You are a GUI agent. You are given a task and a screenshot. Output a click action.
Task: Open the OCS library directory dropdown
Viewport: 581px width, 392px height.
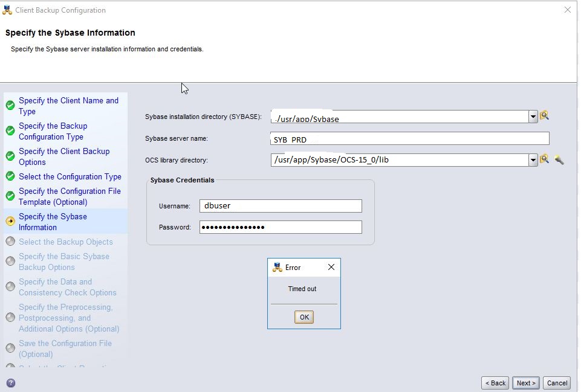click(x=533, y=159)
